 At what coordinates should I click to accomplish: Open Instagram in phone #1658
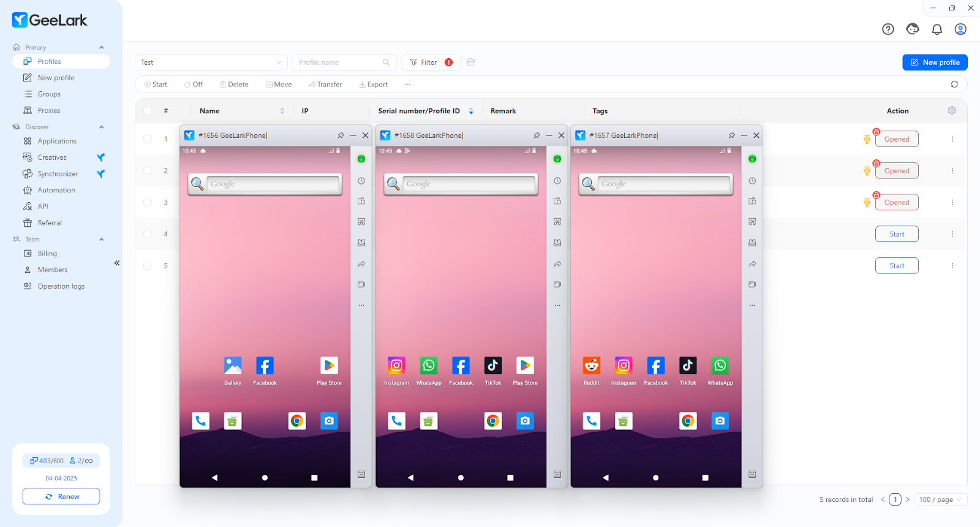pos(396,366)
